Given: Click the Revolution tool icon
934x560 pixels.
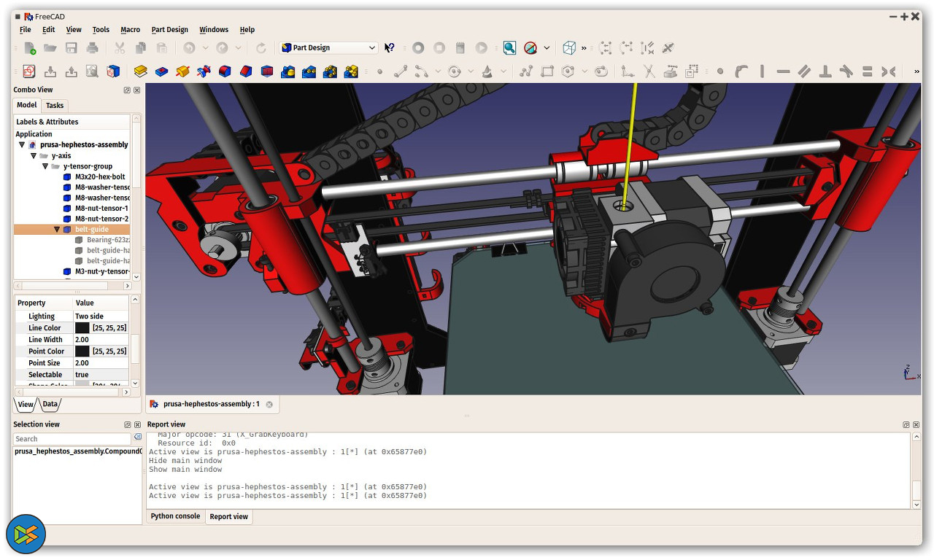Looking at the screenshot, I should (x=183, y=71).
